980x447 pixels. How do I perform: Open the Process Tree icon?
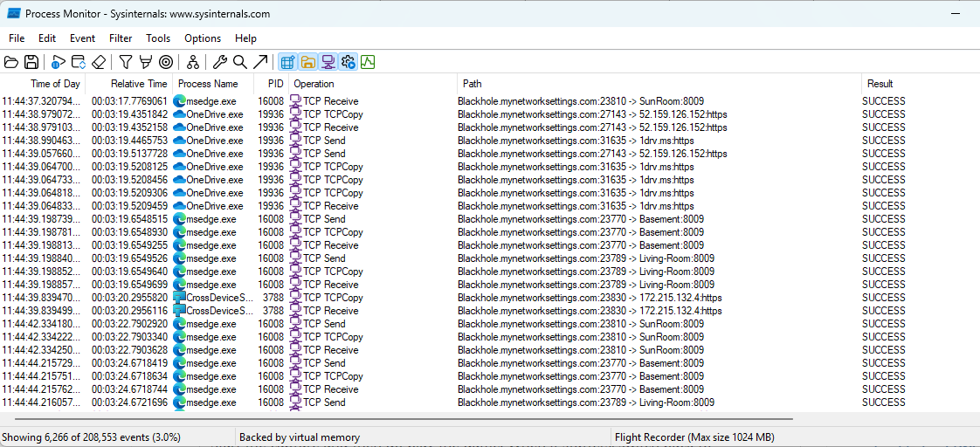[x=193, y=62]
